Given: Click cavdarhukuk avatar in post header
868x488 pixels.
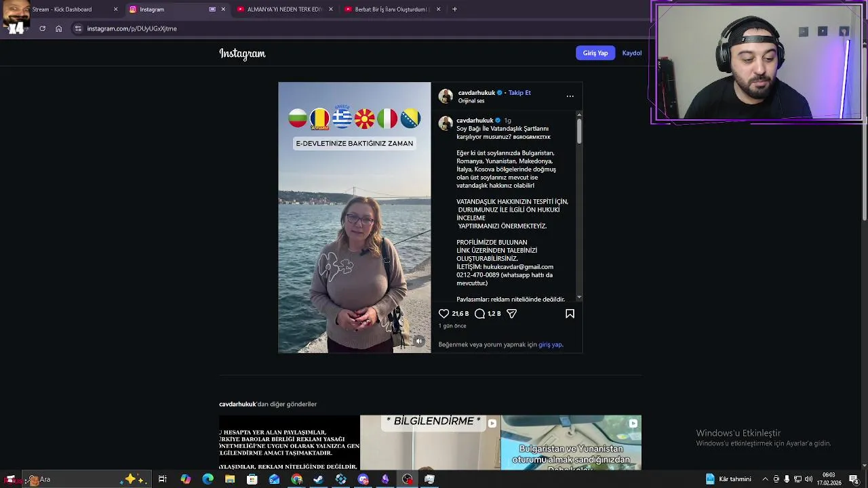Looking at the screenshot, I should tap(446, 96).
